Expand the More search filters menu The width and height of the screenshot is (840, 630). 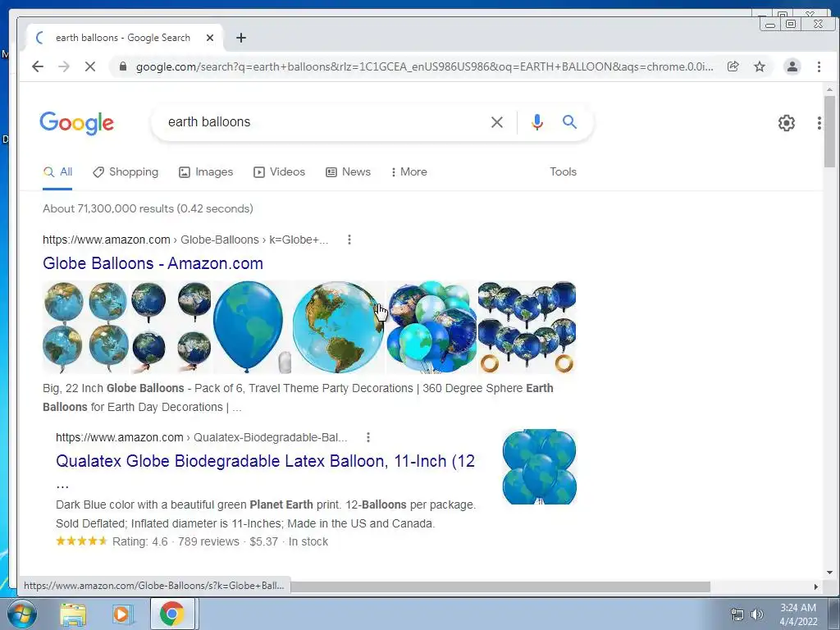[x=409, y=172]
